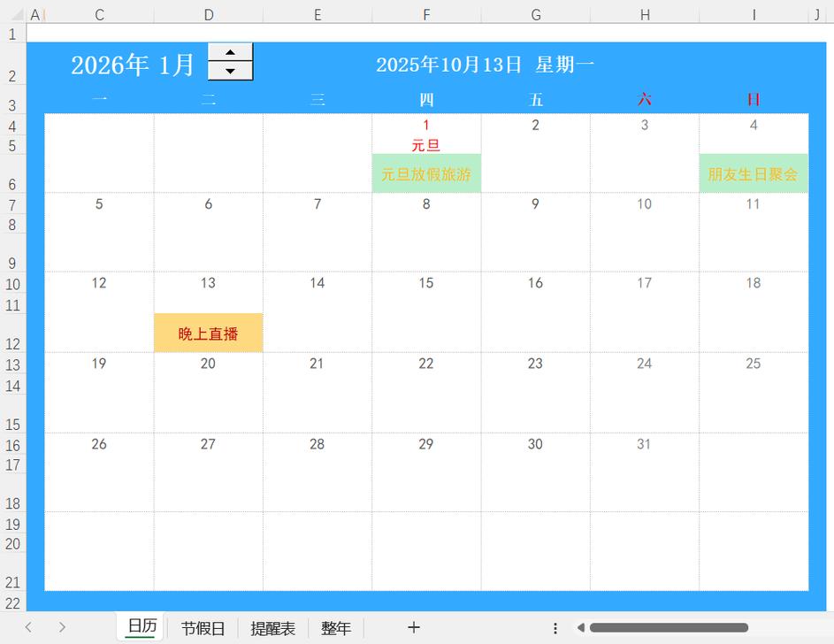Click the 晚上直播 event label
834x644 pixels.
click(208, 333)
